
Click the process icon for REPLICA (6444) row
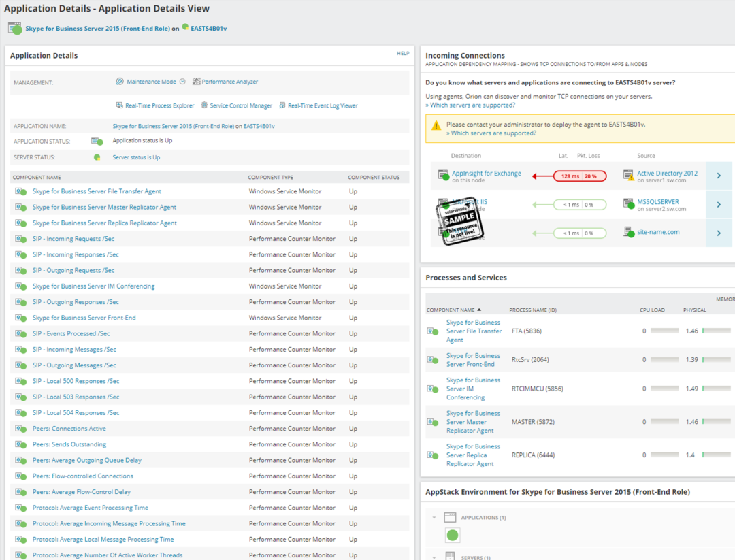(433, 455)
